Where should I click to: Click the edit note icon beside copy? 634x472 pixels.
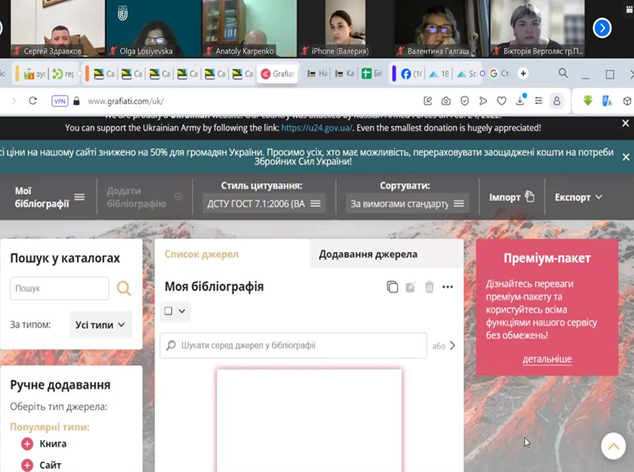pyautogui.click(x=410, y=287)
